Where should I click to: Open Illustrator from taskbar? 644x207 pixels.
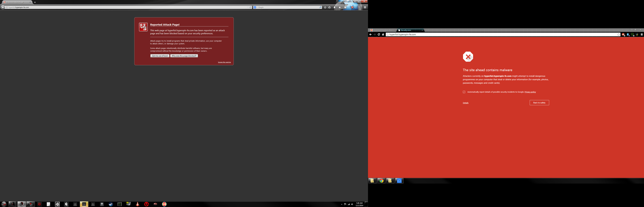coord(75,204)
